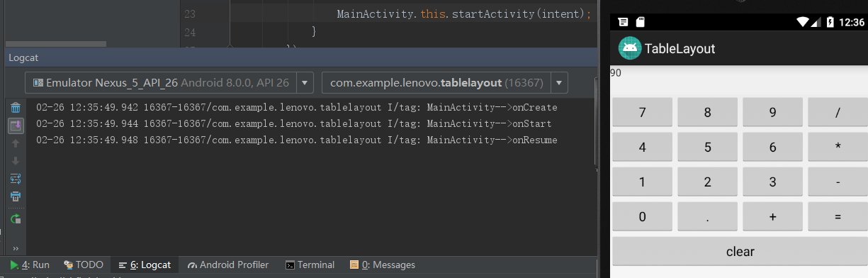
Task: Click the up arrow in Logcat sidebar
Action: coord(16,143)
